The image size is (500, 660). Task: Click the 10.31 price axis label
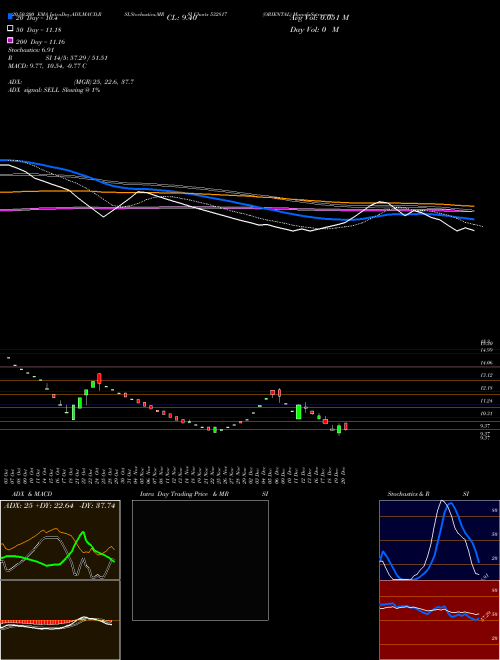coord(486,414)
